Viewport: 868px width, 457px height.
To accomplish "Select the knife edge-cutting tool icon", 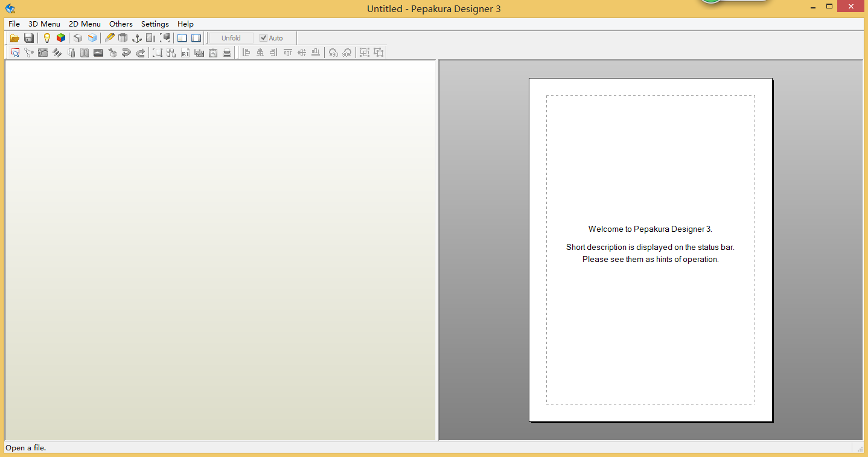I will [x=109, y=38].
